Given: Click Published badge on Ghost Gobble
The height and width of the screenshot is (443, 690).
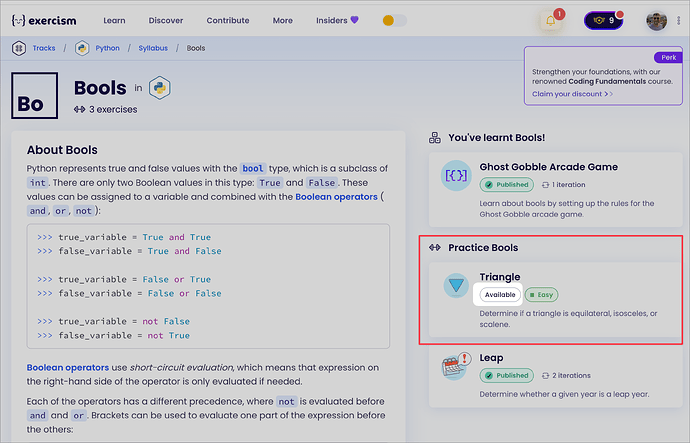Looking at the screenshot, I should [x=506, y=185].
